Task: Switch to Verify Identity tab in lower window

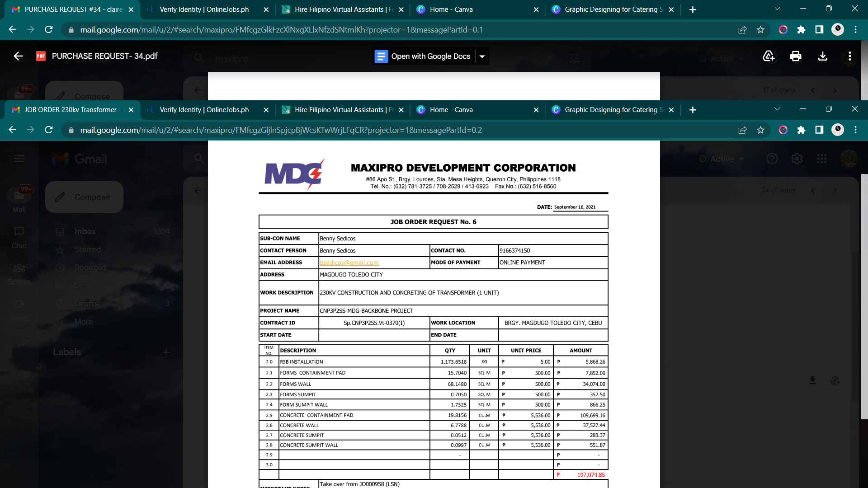Action: (204, 110)
